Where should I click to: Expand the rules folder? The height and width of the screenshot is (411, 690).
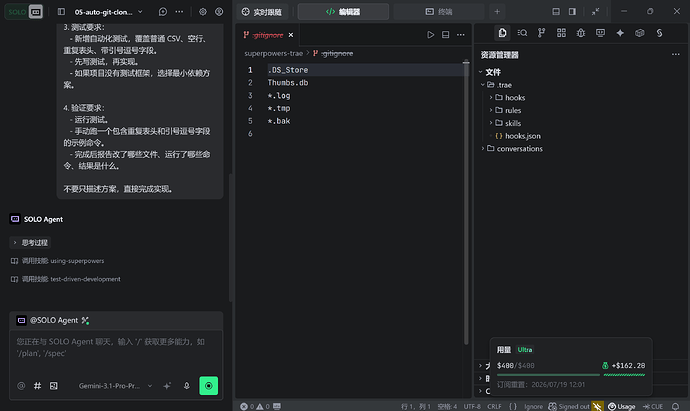[508, 110]
